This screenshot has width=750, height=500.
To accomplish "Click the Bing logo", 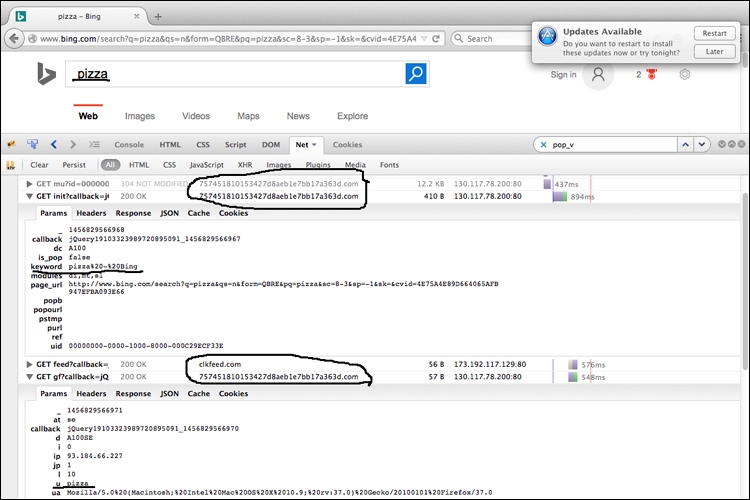I will [46, 74].
